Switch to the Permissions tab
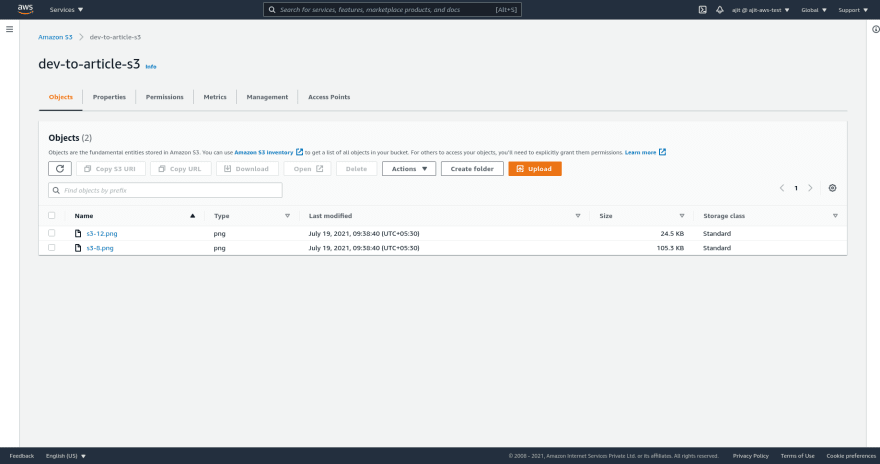Viewport: 880px width, 464px height. pyautogui.click(x=164, y=97)
